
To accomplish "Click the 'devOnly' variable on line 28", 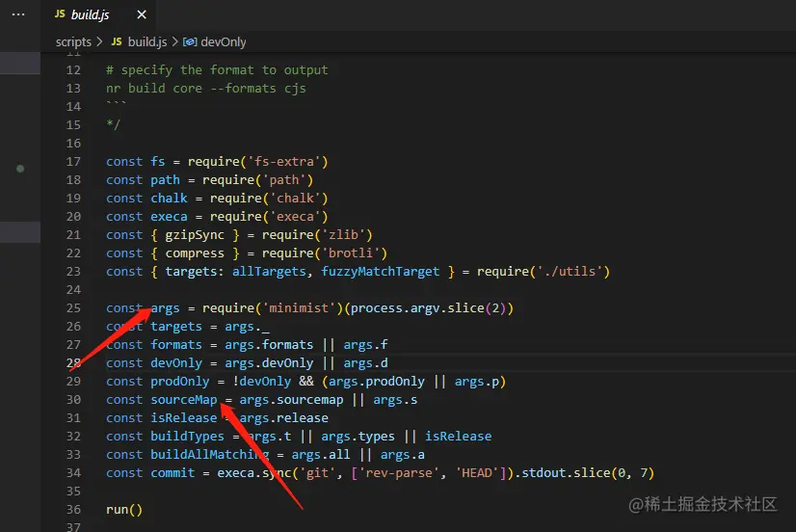I will [176, 363].
